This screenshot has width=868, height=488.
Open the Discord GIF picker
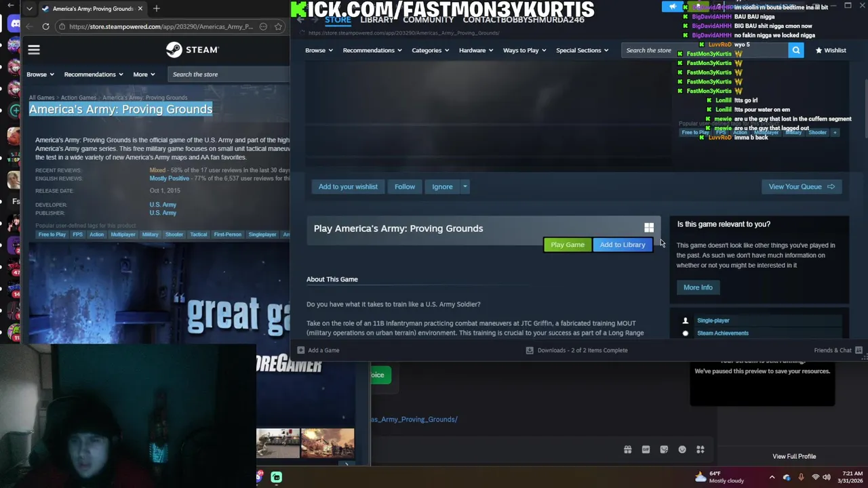tap(646, 449)
